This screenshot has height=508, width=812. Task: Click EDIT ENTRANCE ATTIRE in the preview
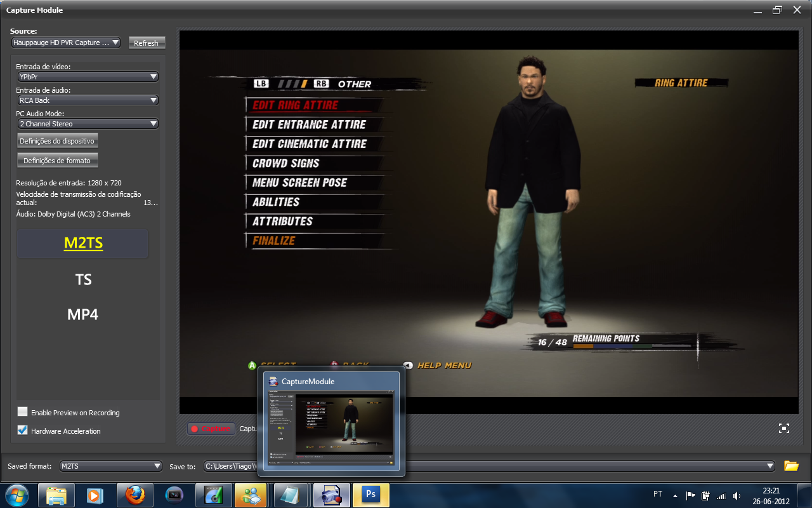tap(310, 124)
